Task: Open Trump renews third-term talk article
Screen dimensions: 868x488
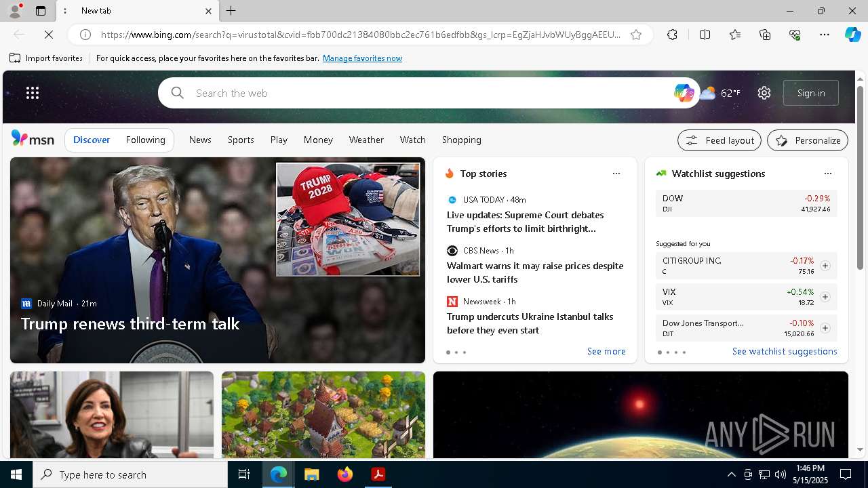Action: [130, 324]
